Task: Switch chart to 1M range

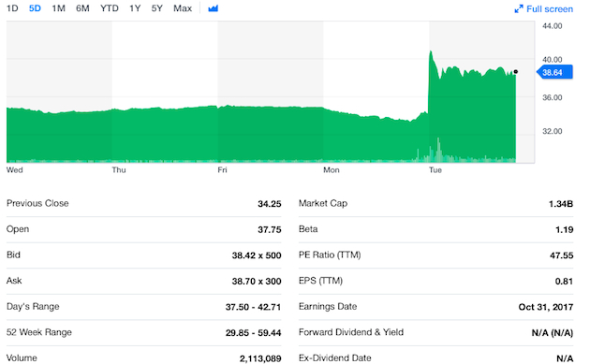Action: point(58,8)
